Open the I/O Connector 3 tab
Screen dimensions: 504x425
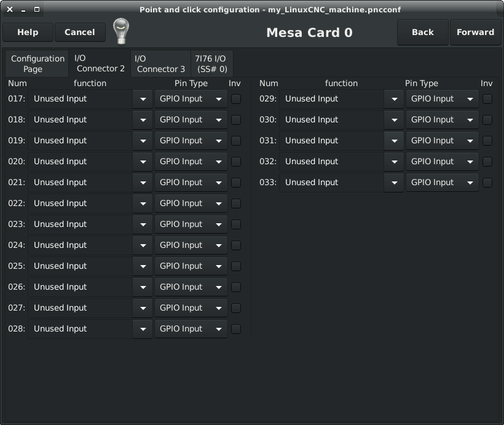pyautogui.click(x=160, y=64)
